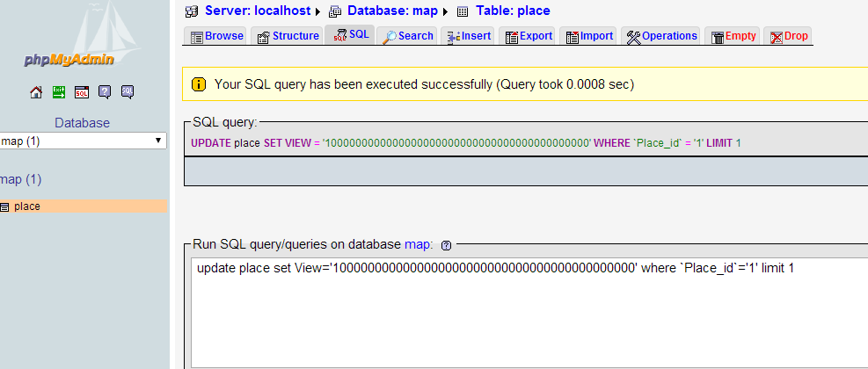Click the Home icon in sidebar
Image resolution: width=868 pixels, height=369 pixels.
(x=36, y=92)
